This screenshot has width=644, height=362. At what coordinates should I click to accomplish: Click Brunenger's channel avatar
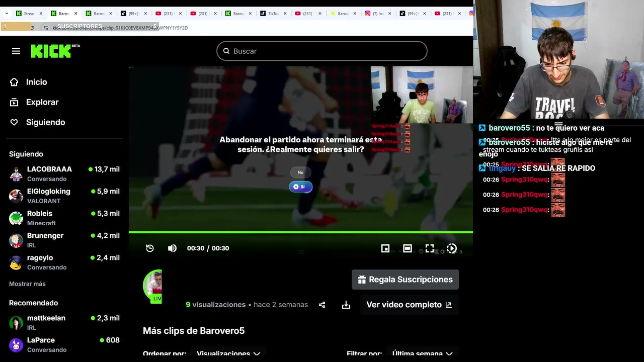pos(16,240)
